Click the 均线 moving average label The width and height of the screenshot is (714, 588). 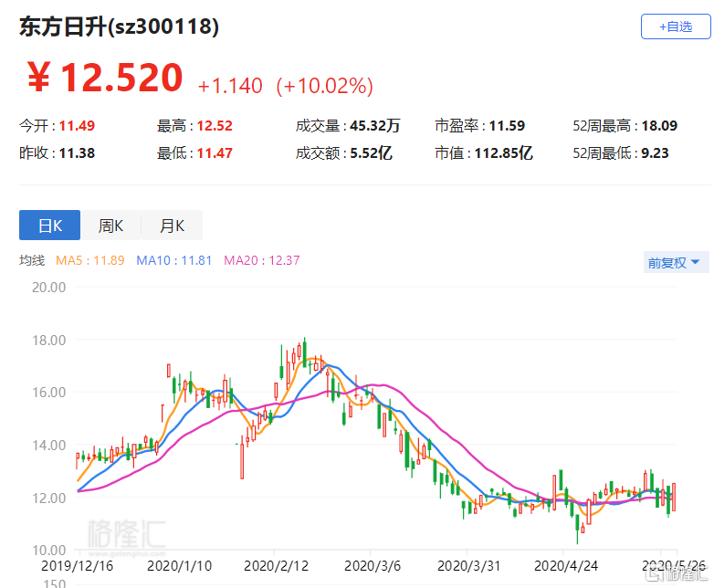(32, 260)
